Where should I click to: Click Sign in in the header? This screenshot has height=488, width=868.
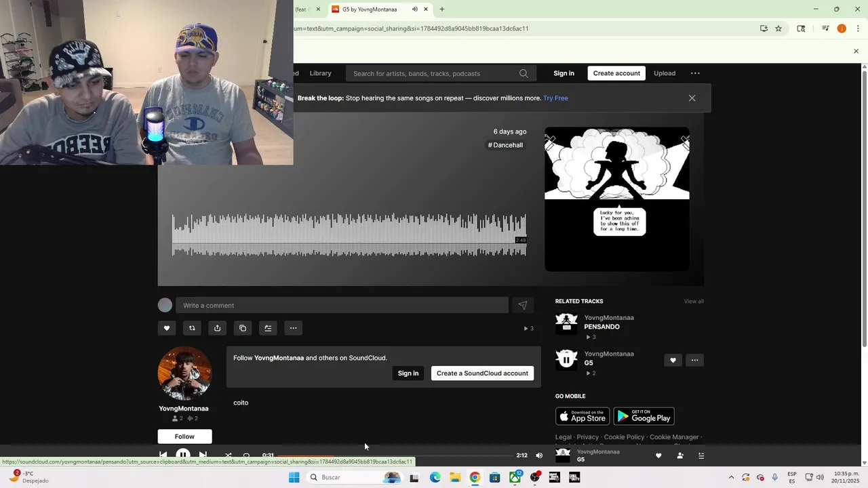tap(564, 73)
